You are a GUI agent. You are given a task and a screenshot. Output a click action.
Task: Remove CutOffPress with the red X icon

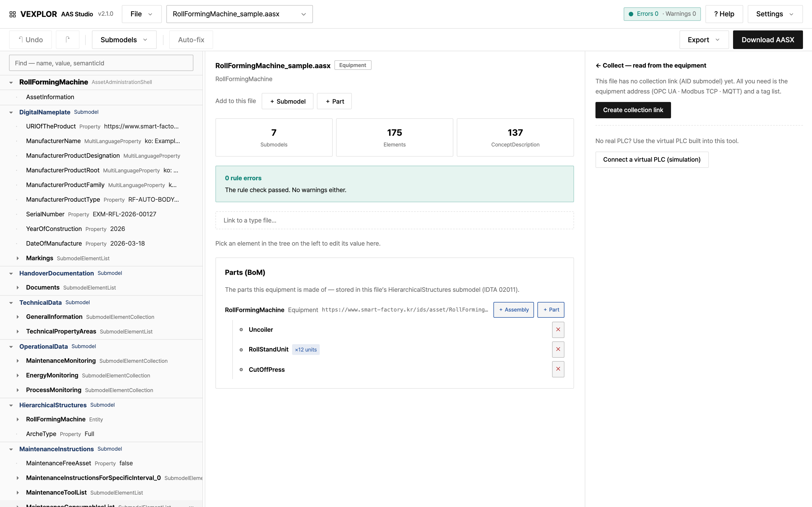tap(558, 369)
